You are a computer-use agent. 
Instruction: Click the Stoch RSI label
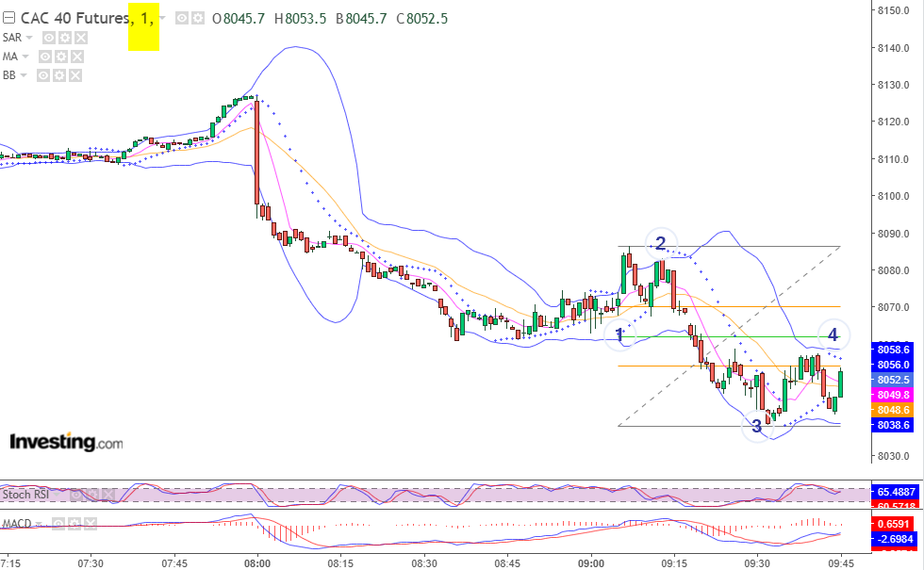25,495
